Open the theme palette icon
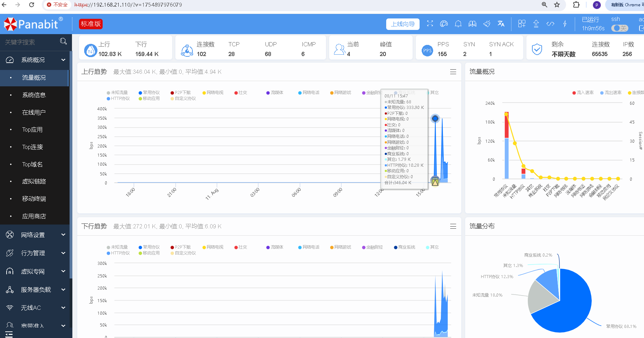Viewport: 644px width, 338px height. click(444, 24)
